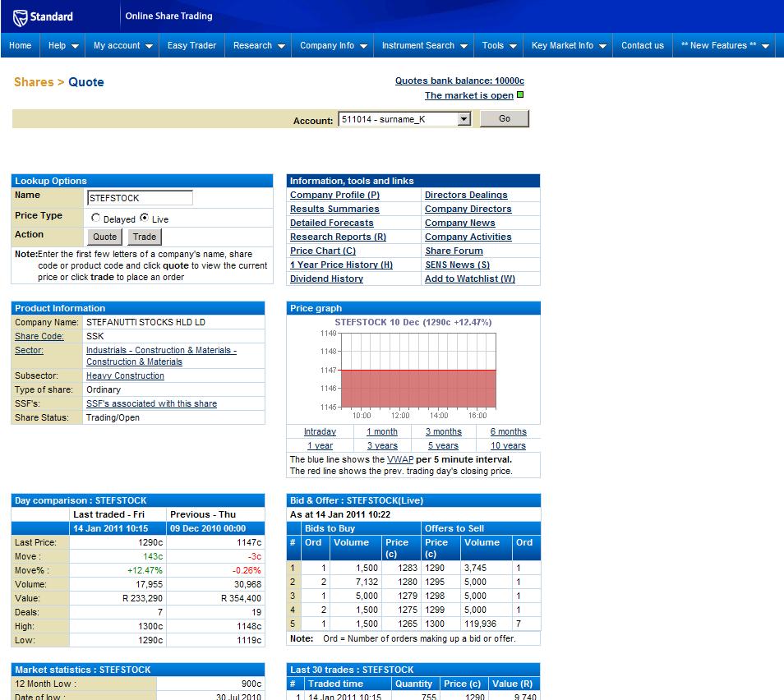Click the 12 Month Low value 900c

251,684
